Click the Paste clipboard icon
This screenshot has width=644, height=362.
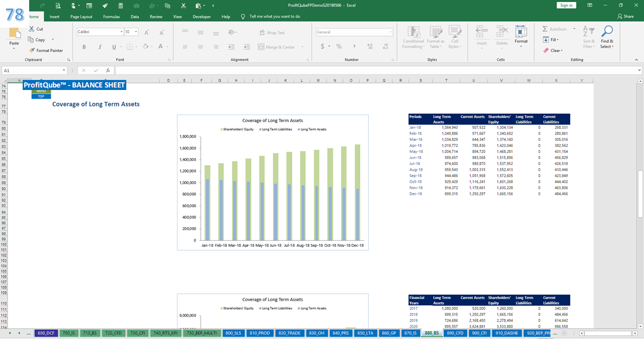click(14, 33)
